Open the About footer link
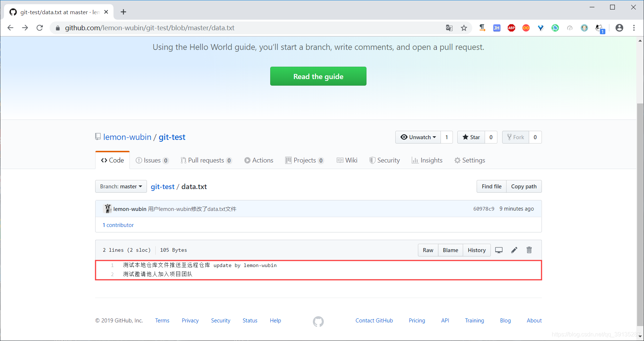This screenshot has width=644, height=341. 534,321
